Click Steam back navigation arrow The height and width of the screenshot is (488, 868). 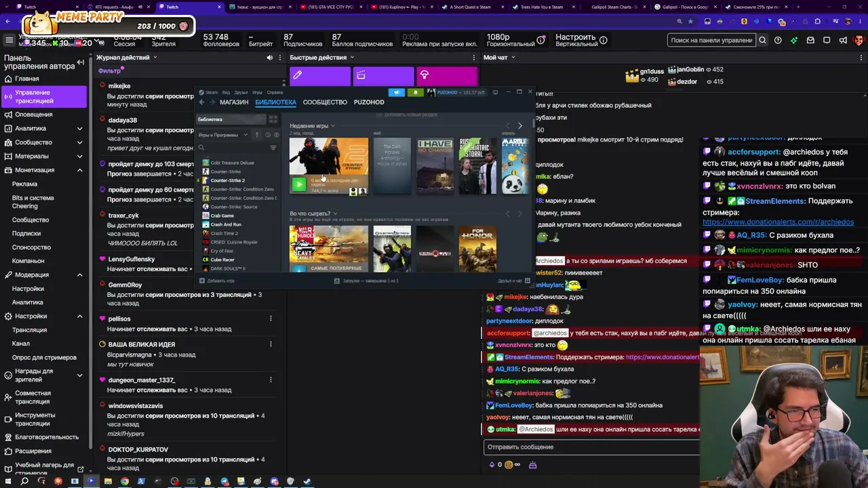coord(201,102)
